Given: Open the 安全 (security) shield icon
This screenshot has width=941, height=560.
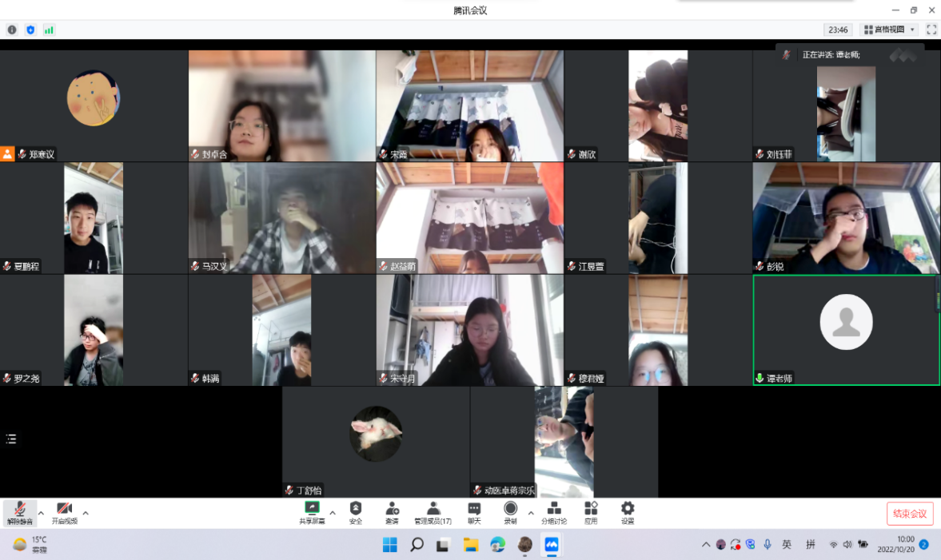Looking at the screenshot, I should pos(356,511).
